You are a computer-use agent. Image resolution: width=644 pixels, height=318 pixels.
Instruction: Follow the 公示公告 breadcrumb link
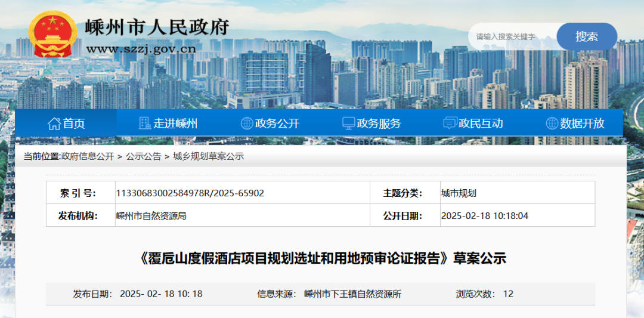[x=143, y=156]
